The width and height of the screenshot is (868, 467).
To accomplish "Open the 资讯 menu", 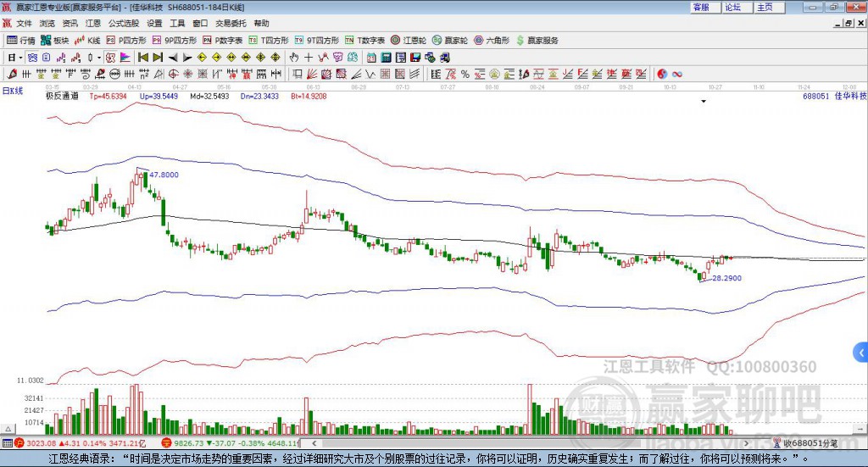I will [70, 23].
